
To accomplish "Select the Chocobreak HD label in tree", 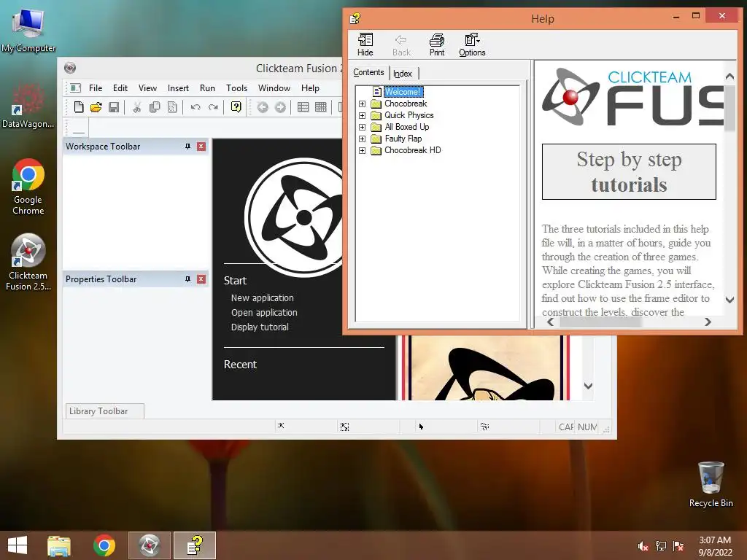I will pos(413,150).
